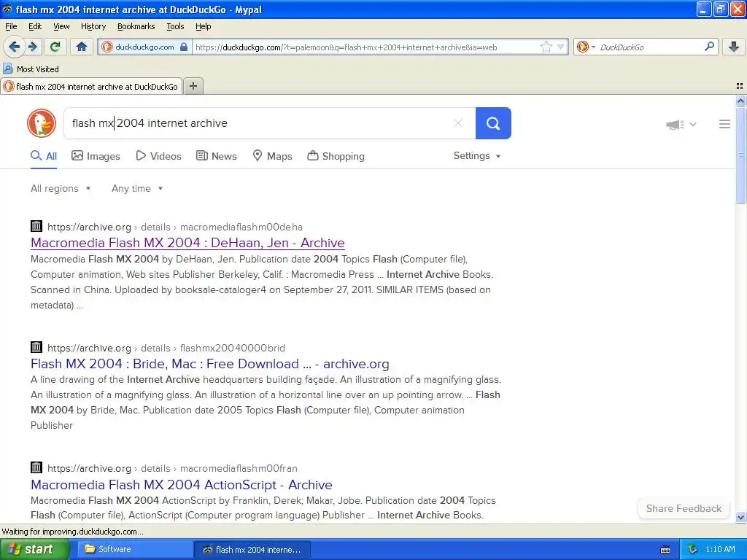Click archive.org favicon of ActionScript result
This screenshot has height=560, width=747.
[x=36, y=467]
